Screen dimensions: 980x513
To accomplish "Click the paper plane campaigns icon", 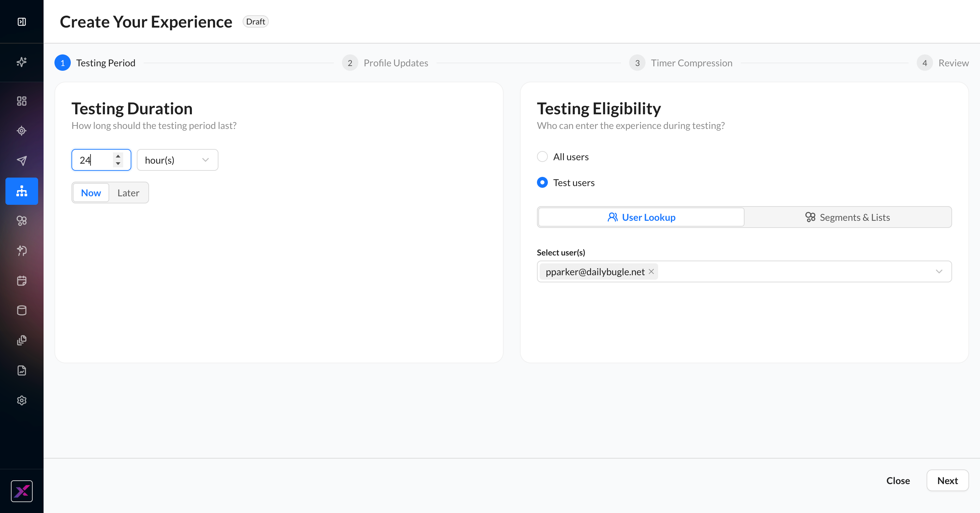I will point(22,161).
